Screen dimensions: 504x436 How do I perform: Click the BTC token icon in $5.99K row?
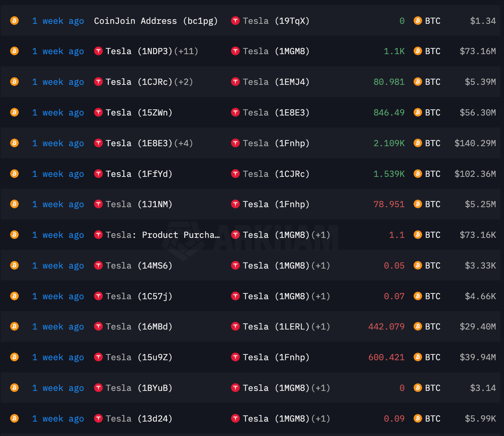pos(417,418)
